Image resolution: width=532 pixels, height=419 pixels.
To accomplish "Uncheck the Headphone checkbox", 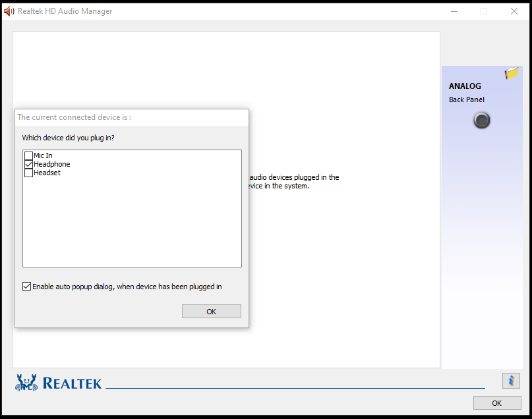I will [x=29, y=164].
